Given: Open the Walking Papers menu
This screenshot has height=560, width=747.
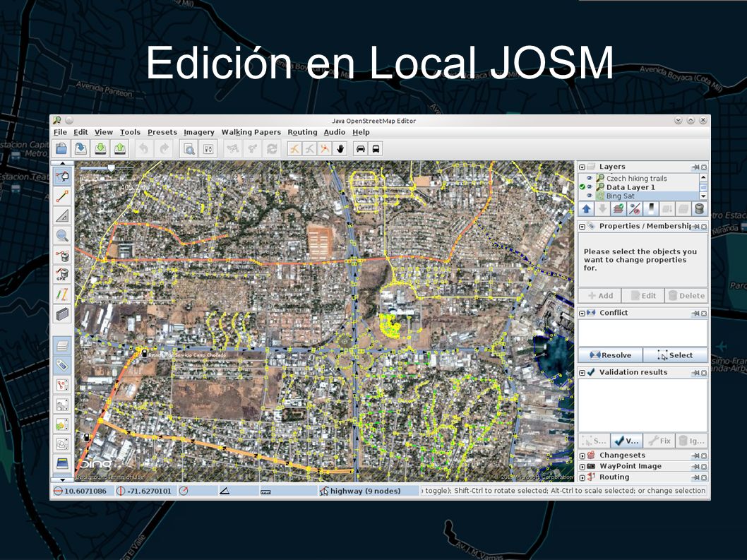Looking at the screenshot, I should 251,132.
